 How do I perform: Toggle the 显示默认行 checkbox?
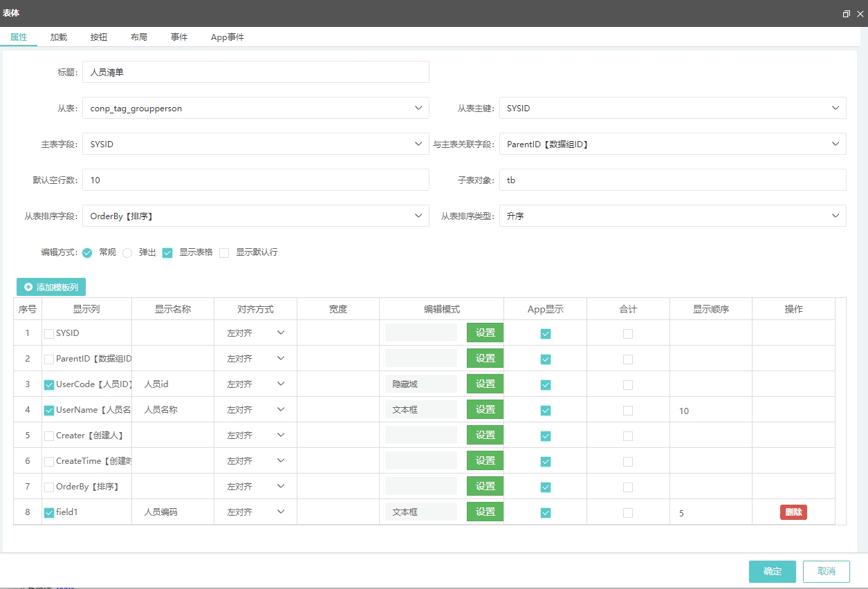224,252
